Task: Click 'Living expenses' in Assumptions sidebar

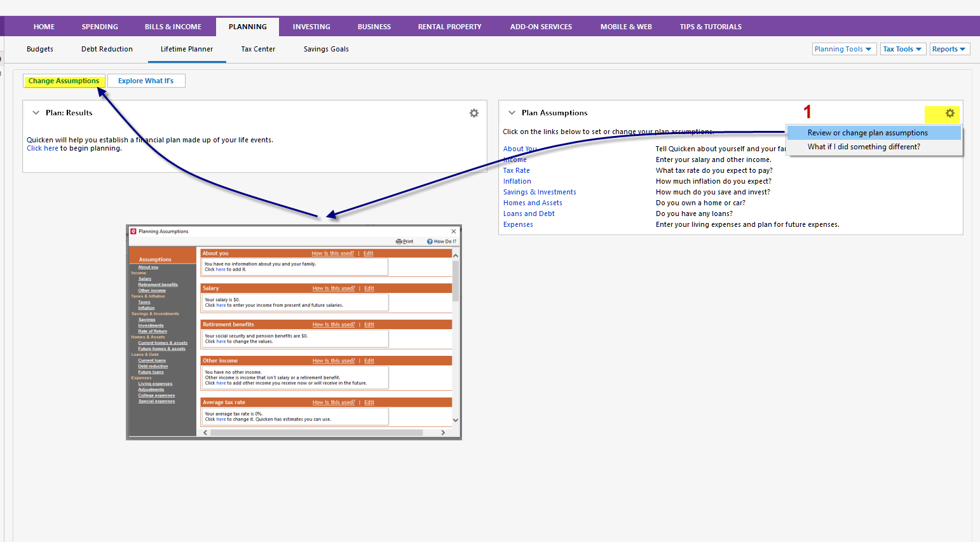Action: click(155, 384)
